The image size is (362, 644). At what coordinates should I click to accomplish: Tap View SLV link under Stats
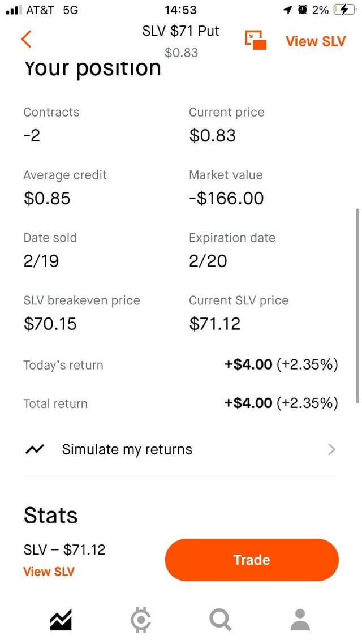[49, 572]
